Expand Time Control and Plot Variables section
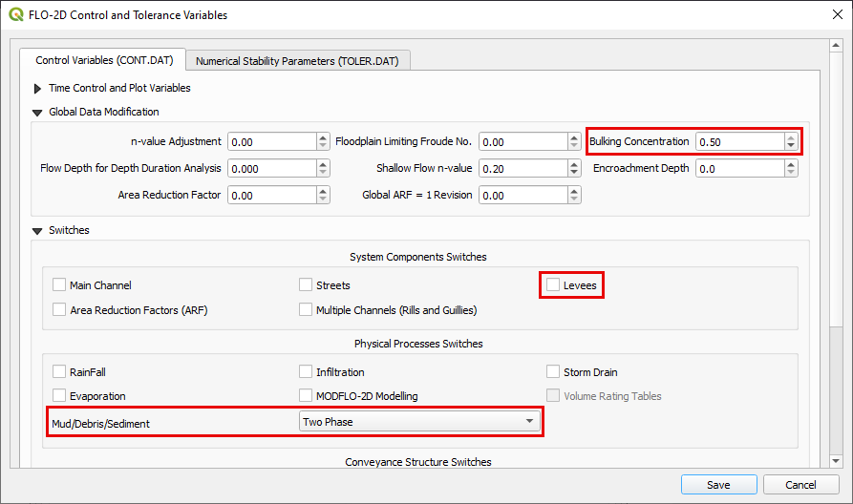This screenshot has height=504, width=853. click(38, 88)
